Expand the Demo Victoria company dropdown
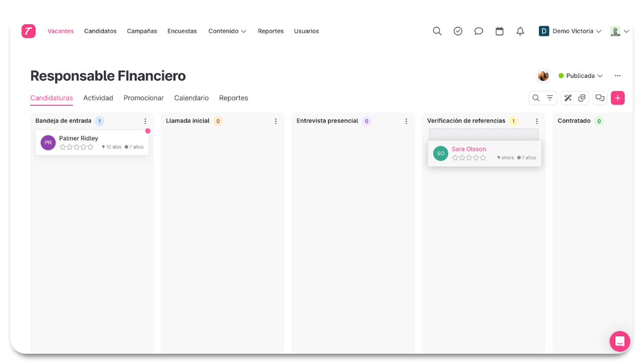Screen dimensions: 643x364 click(570, 31)
